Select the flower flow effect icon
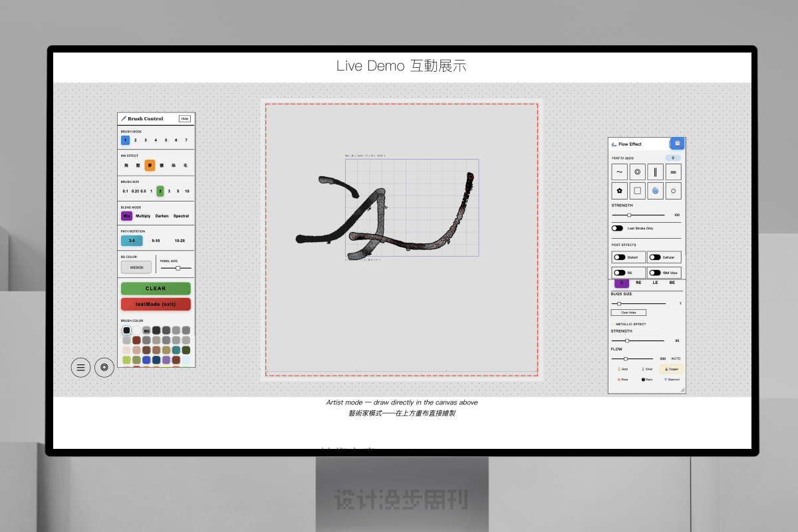798x532 pixels. 619,191
